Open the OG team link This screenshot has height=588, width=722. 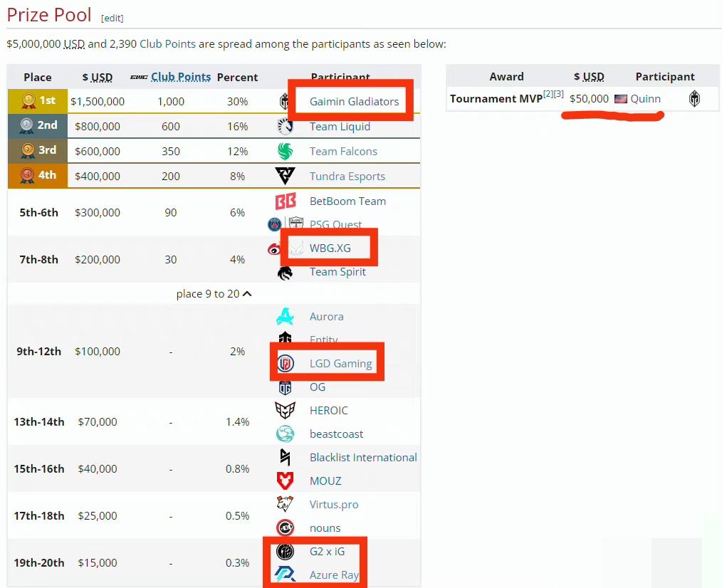(318, 387)
